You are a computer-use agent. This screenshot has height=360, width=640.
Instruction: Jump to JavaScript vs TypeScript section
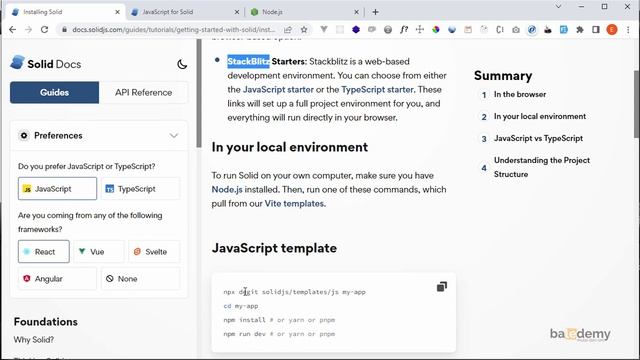538,138
